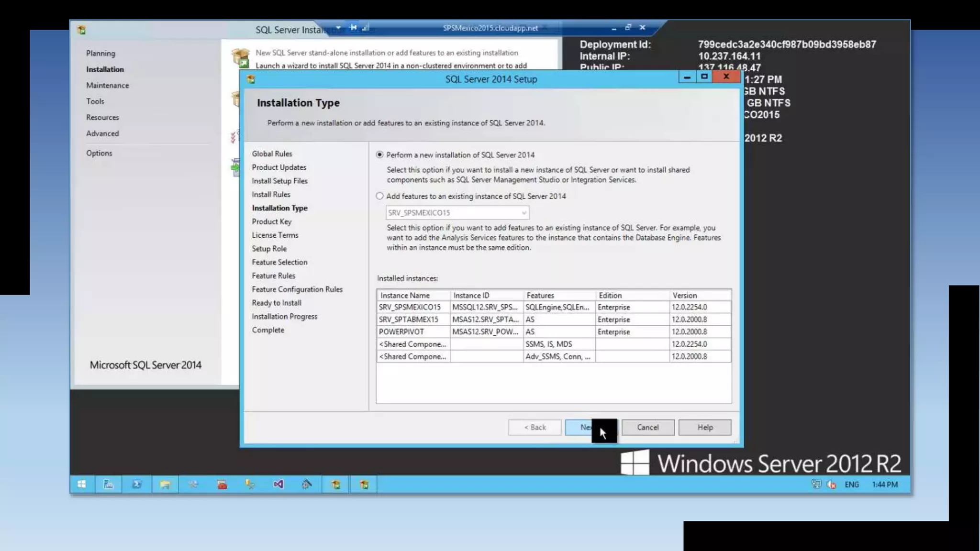Open the SRV_SPSMEXICO15 instance dropdown
This screenshot has width=980, height=551.
pyautogui.click(x=524, y=212)
